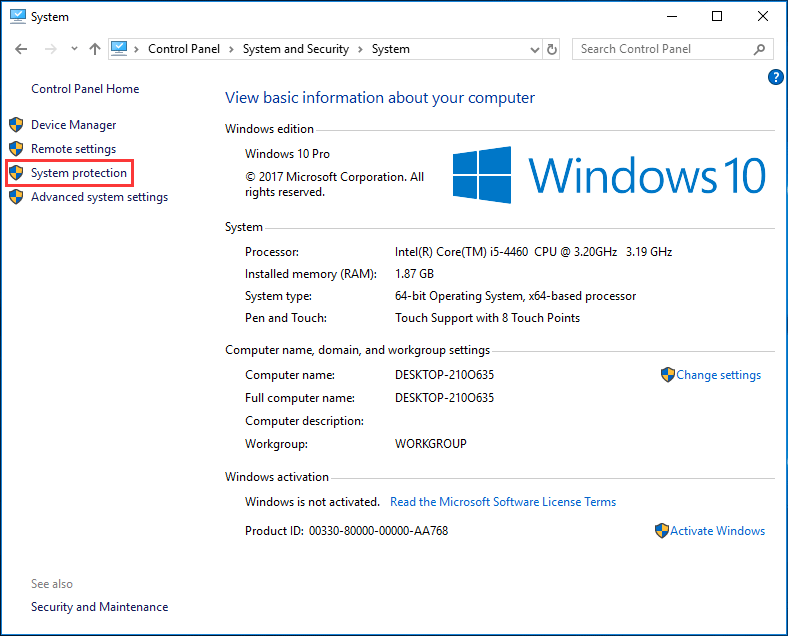788x636 pixels.
Task: Click the DESKTOP-210O635 value beside Computer name
Action: click(x=444, y=375)
